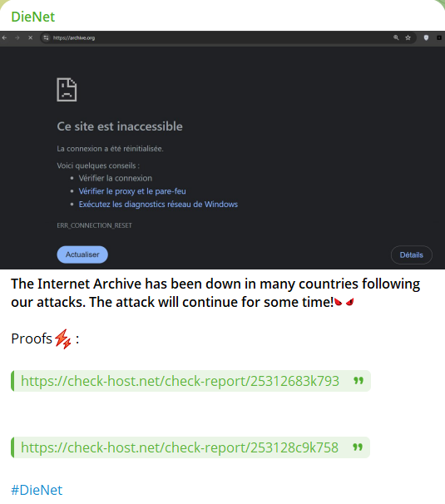This screenshot has height=504, width=445.
Task: Open "Vérifier le proxy et le pare-feu" link
Action: click(132, 191)
